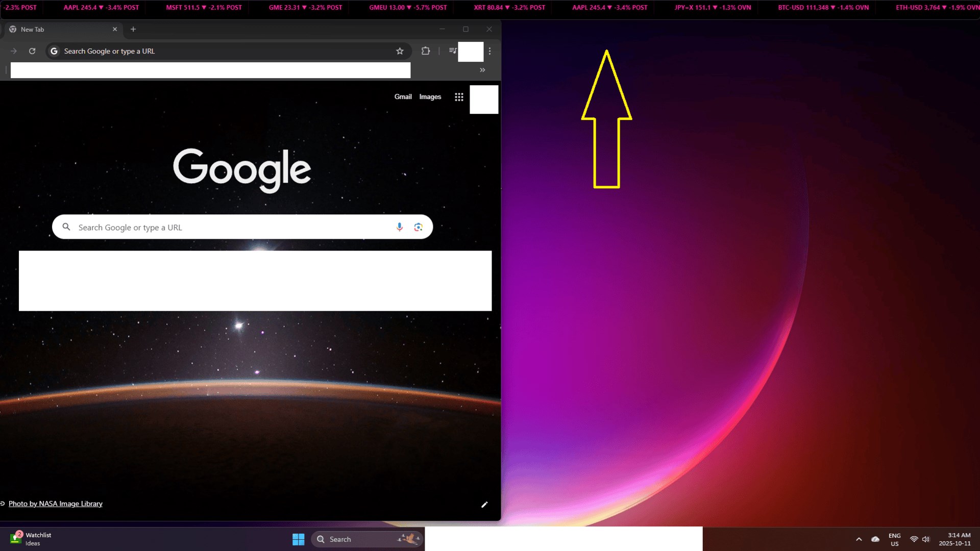
Task: Show hidden system tray icons
Action: tap(859, 539)
